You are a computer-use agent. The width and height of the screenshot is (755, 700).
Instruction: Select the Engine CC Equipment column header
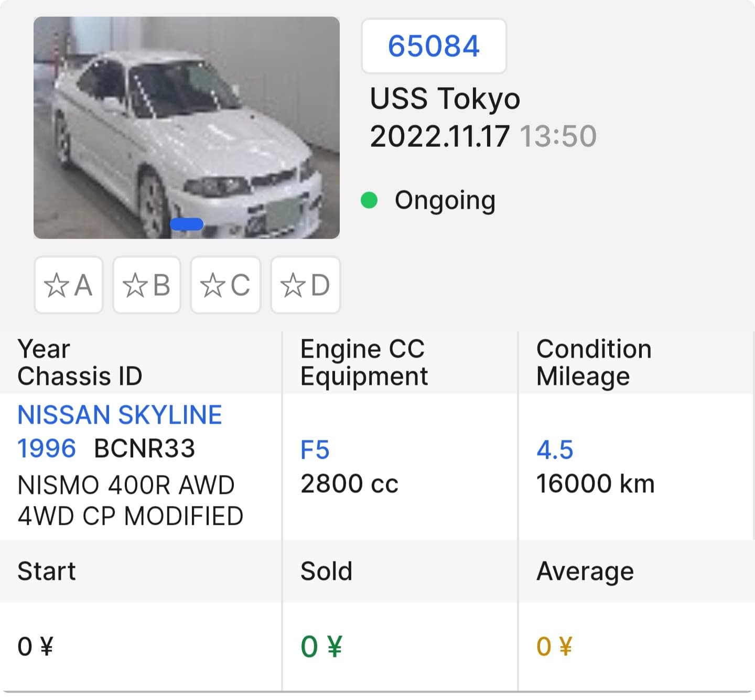pyautogui.click(x=400, y=362)
